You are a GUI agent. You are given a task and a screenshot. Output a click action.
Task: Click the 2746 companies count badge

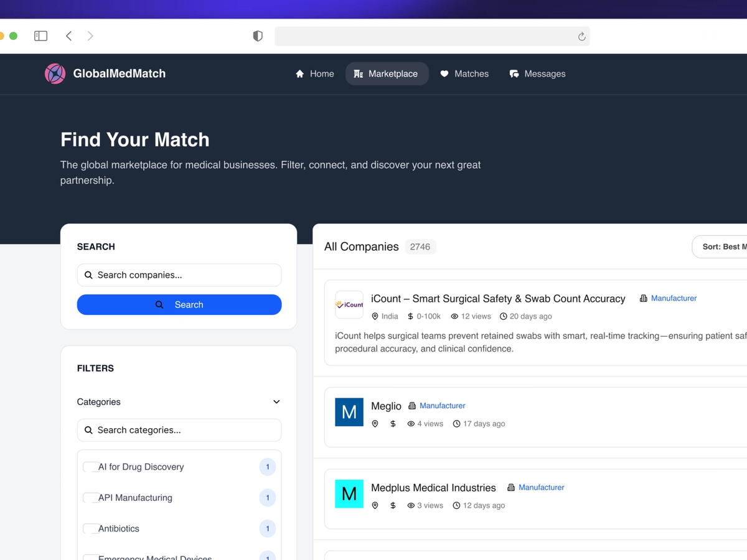[x=420, y=247]
